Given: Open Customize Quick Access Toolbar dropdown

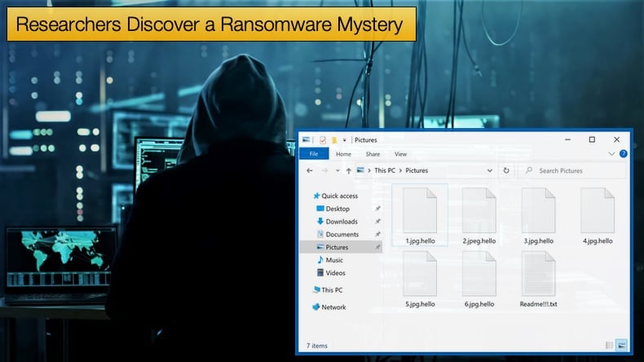Looking at the screenshot, I should point(344,140).
